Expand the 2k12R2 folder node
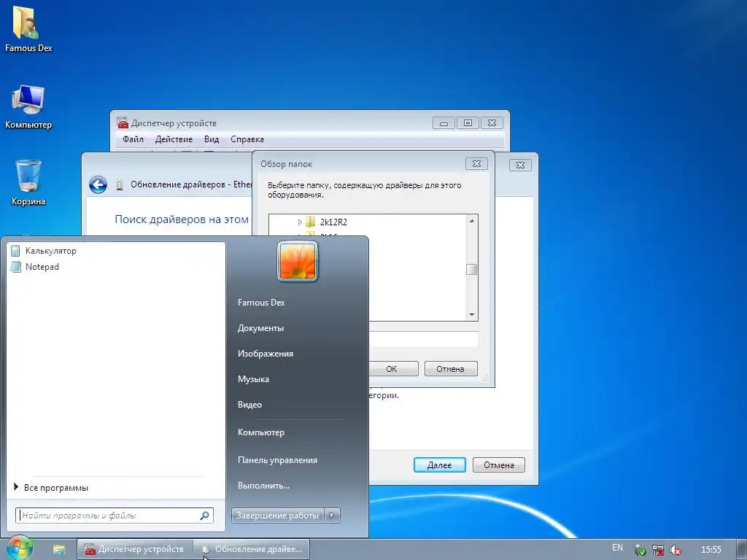This screenshot has width=747, height=560. coord(300,222)
